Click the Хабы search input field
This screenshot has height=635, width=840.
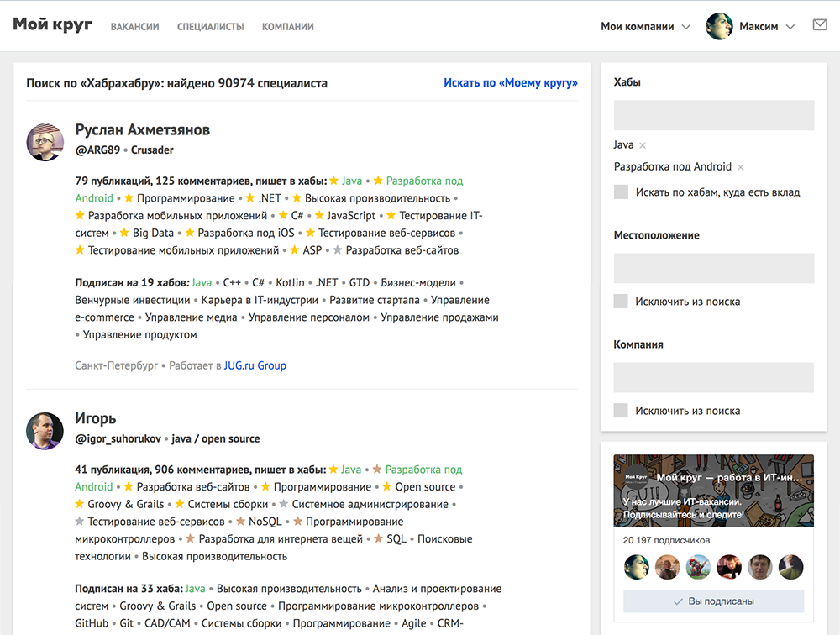(x=713, y=115)
